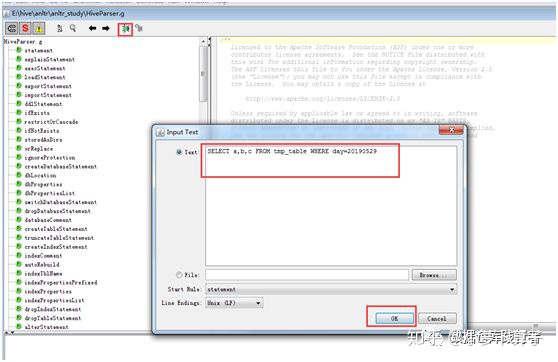The width and height of the screenshot is (558, 362).
Task: Select the indexComment rule
Action: click(43, 255)
